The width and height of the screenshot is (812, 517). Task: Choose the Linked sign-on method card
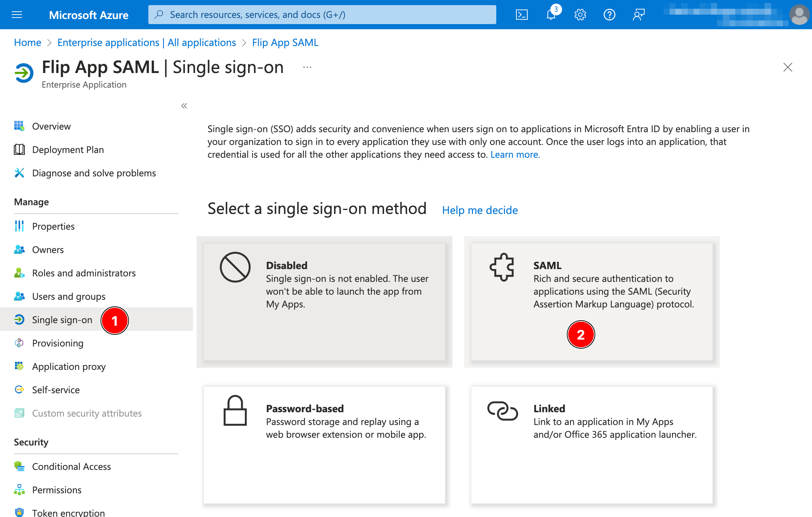[592, 445]
